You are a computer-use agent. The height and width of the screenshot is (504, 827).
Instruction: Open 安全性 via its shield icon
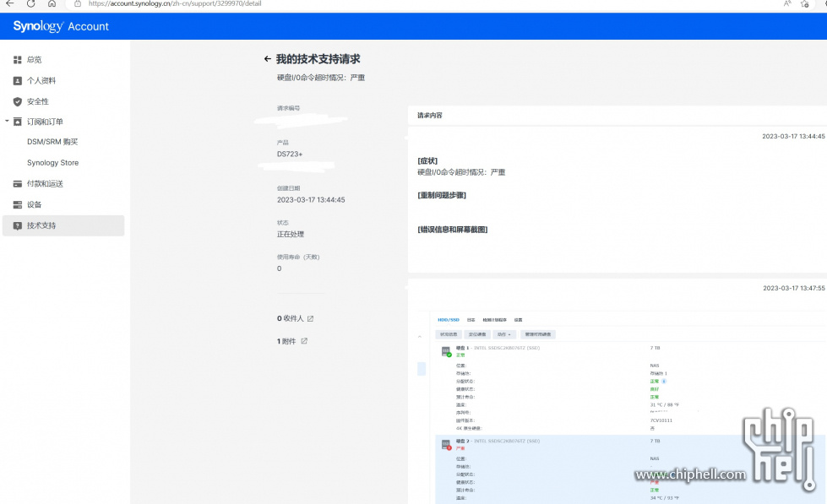click(x=18, y=101)
